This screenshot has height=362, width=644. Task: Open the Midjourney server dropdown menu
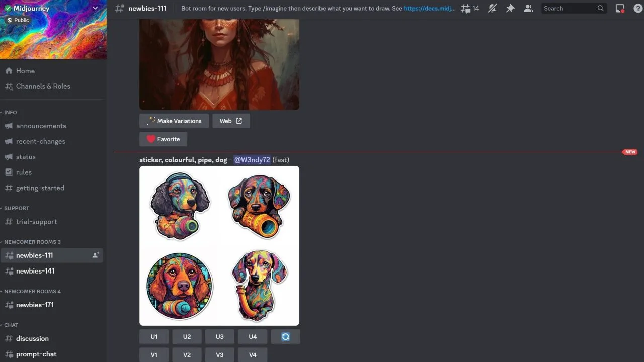tap(95, 8)
